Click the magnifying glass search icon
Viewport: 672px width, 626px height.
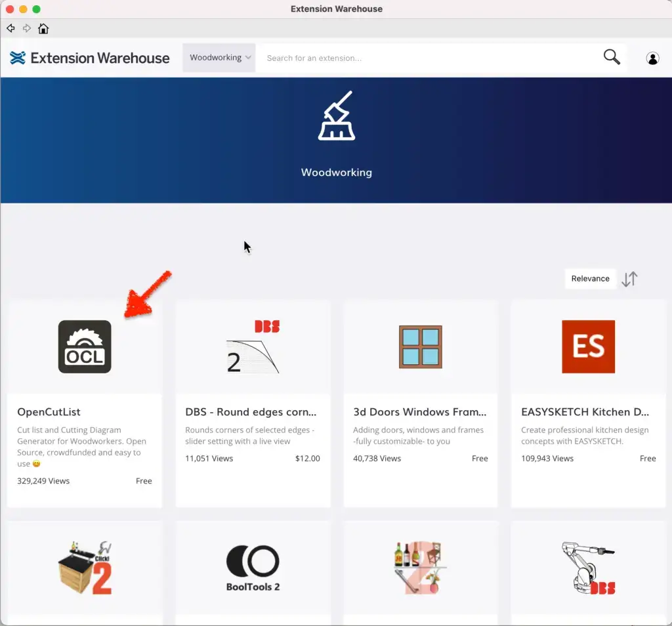(612, 57)
